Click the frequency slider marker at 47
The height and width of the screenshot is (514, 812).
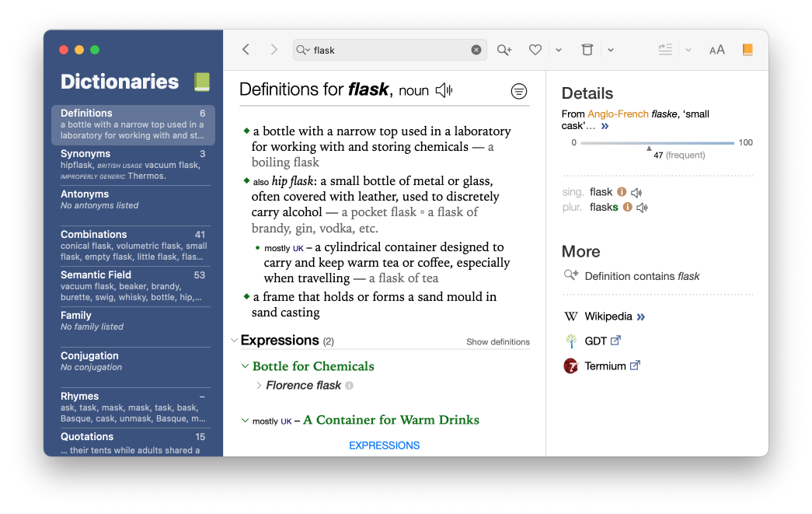[650, 148]
